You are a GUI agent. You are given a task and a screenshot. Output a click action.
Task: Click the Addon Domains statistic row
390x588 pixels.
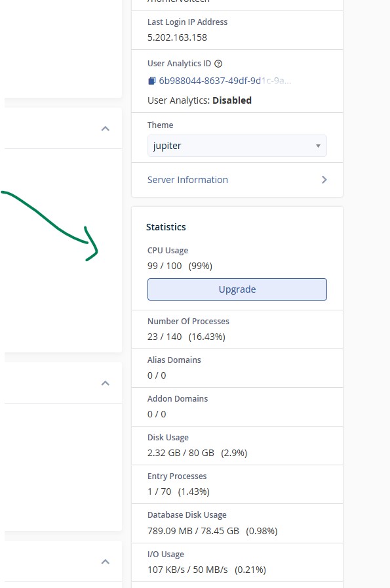click(x=237, y=407)
